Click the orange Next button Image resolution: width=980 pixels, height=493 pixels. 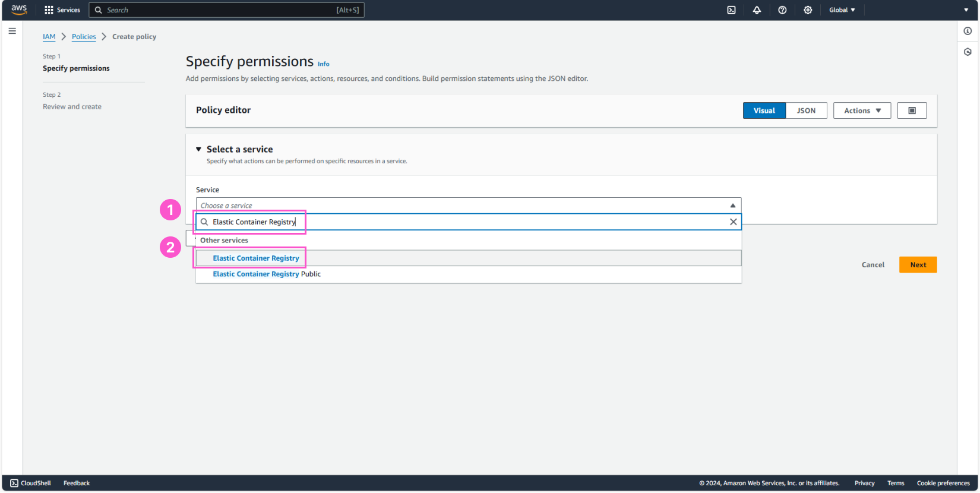(x=918, y=265)
